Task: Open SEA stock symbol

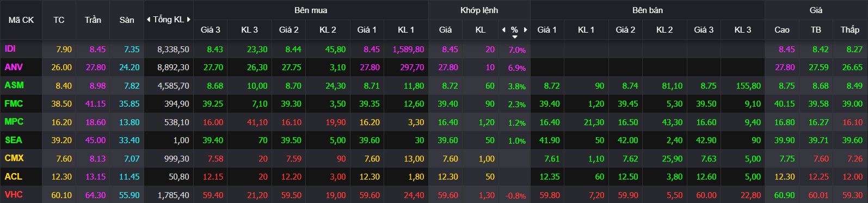Action: tap(14, 140)
